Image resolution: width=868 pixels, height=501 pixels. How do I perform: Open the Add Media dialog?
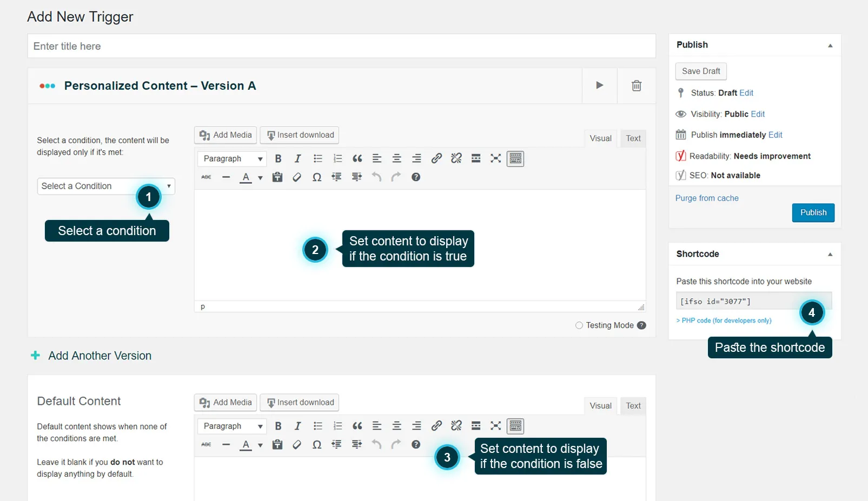coord(224,135)
